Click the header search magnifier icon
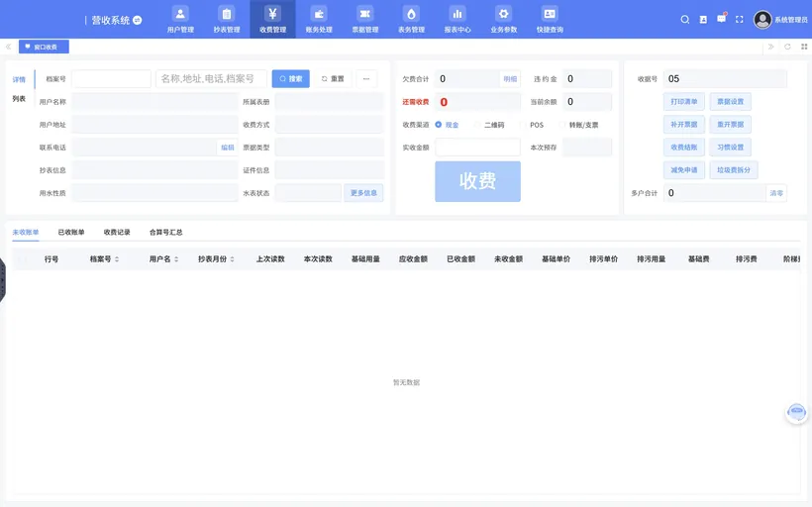Image resolution: width=812 pixels, height=507 pixels. [684, 20]
